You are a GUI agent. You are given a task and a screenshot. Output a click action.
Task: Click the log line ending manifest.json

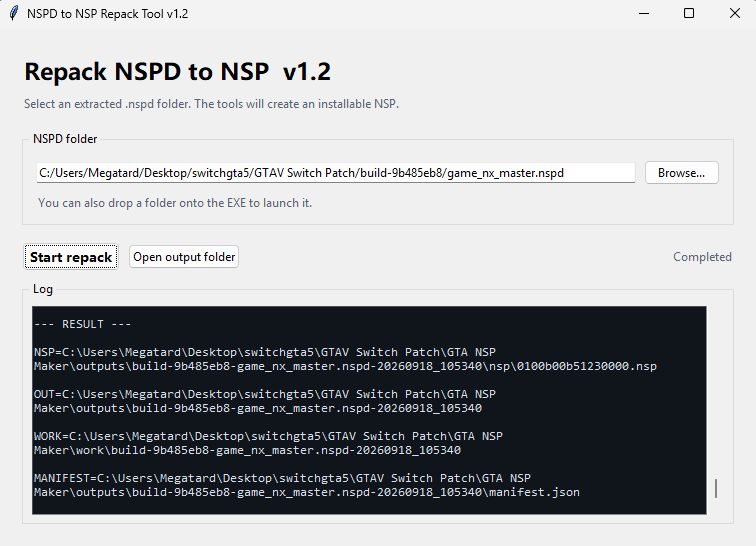[x=307, y=492]
